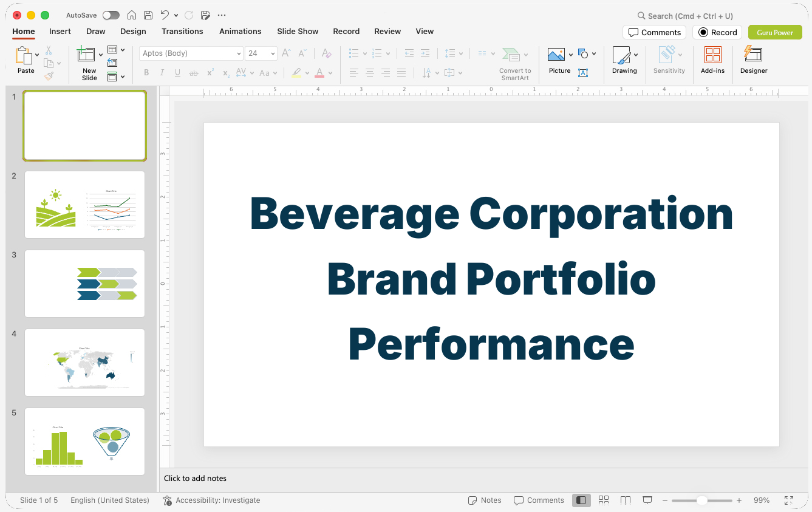Expand the Paste options arrow

[38, 55]
